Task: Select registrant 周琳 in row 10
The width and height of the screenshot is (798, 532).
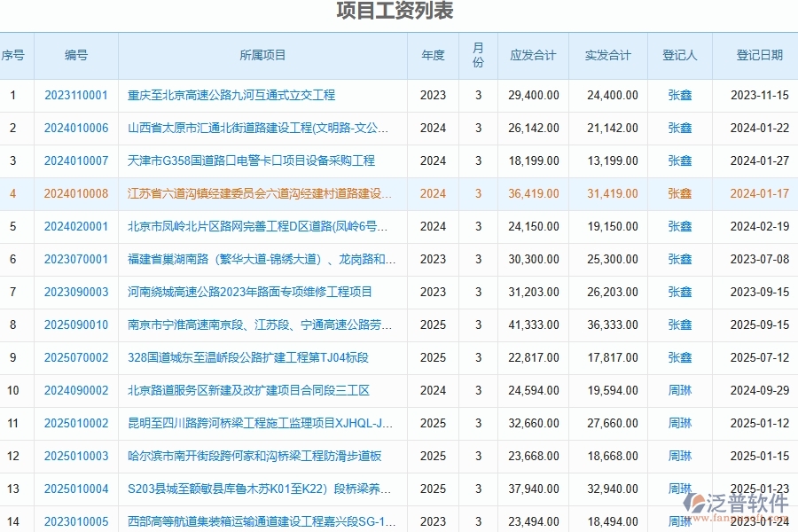Action: 680,390
